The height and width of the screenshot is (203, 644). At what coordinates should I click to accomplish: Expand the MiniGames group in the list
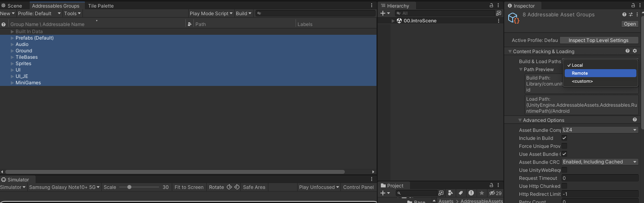tap(12, 83)
